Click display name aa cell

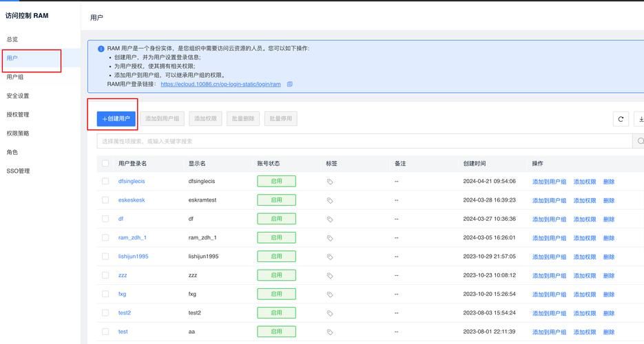click(x=191, y=332)
